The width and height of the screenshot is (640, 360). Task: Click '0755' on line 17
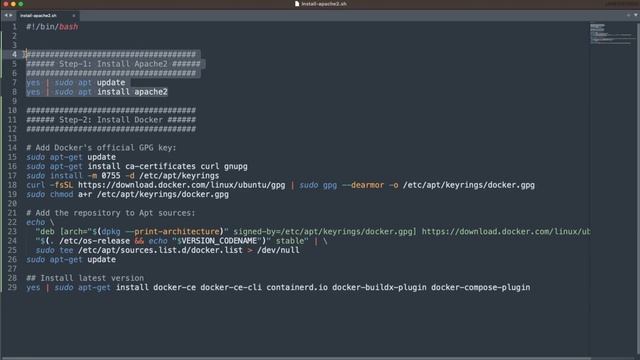coord(111,176)
